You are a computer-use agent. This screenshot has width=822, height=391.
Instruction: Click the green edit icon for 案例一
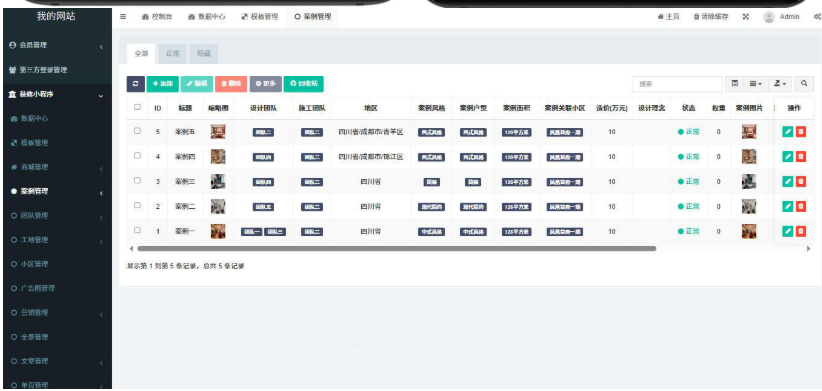(x=787, y=231)
